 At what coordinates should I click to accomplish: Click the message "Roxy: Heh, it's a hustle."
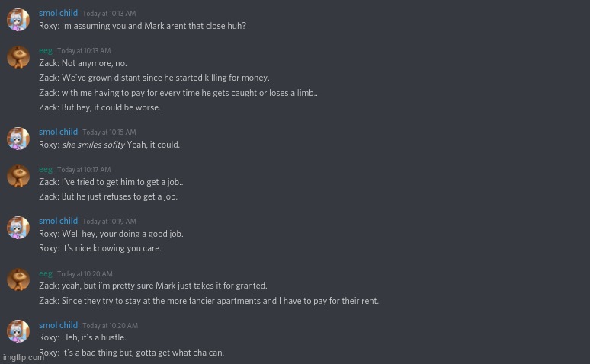tap(82, 337)
